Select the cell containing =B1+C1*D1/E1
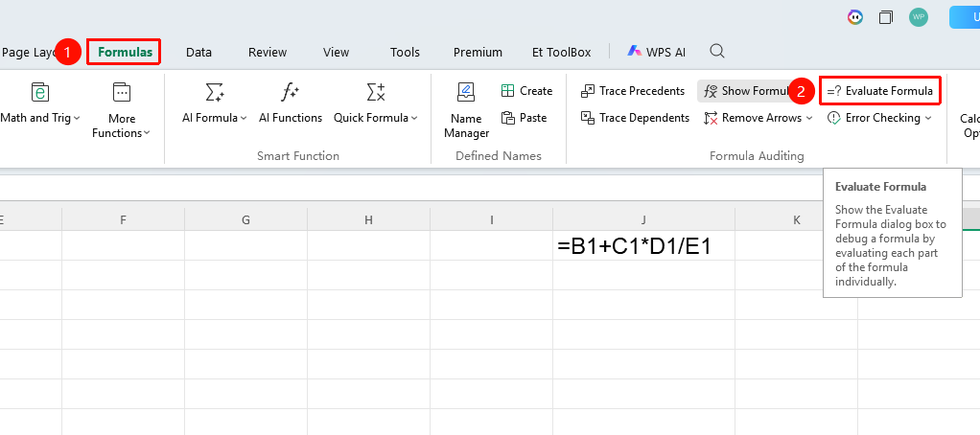This screenshot has height=435, width=980. [x=643, y=246]
